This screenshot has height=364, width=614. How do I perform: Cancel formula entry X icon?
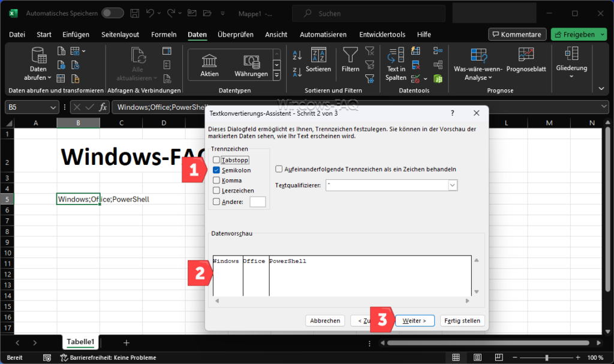point(77,107)
